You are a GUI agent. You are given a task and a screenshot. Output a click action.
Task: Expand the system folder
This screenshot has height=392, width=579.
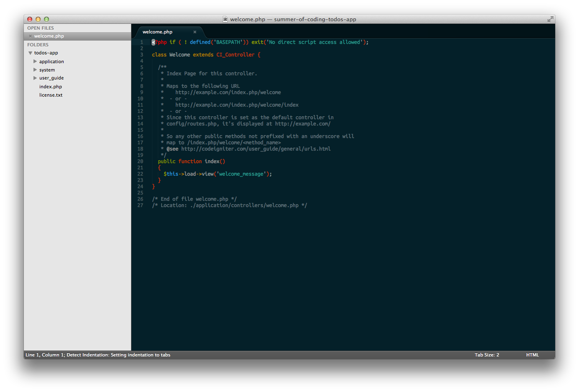click(x=36, y=70)
